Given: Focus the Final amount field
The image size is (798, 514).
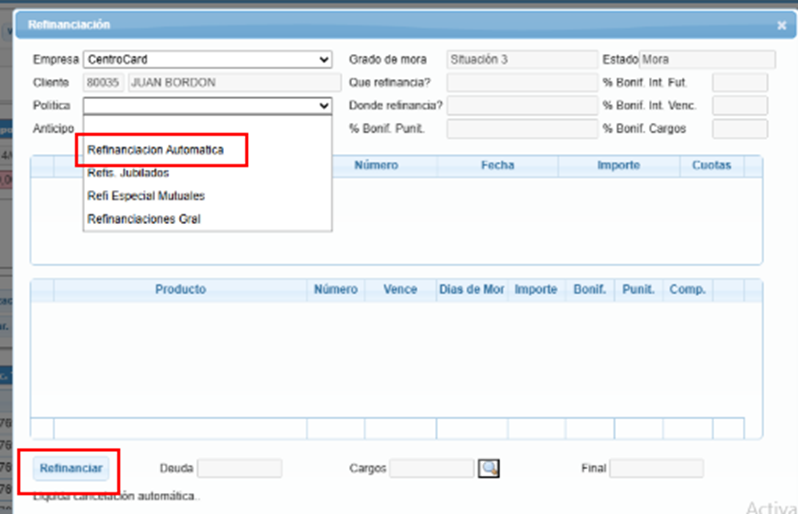Looking at the screenshot, I should tap(656, 468).
